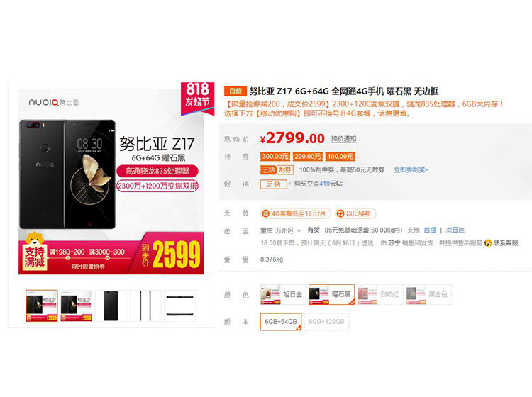
Task: Expand the 重庆 万州区 delivery location dropdown
Action: [x=281, y=230]
